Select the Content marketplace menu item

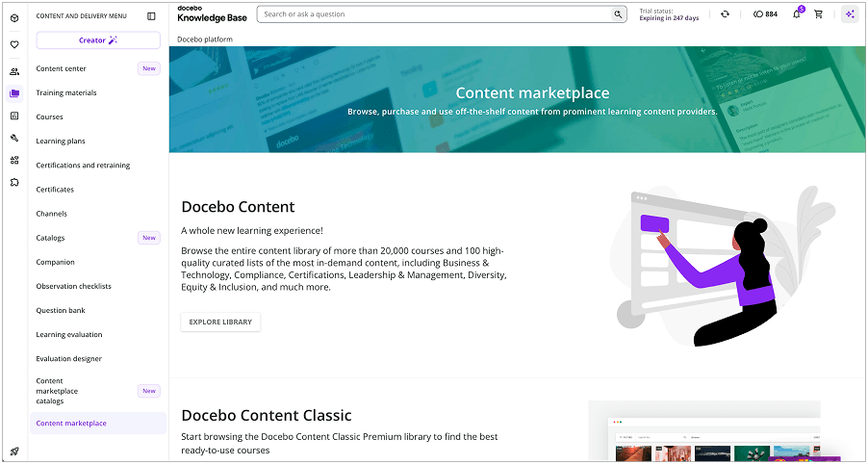coord(98,423)
